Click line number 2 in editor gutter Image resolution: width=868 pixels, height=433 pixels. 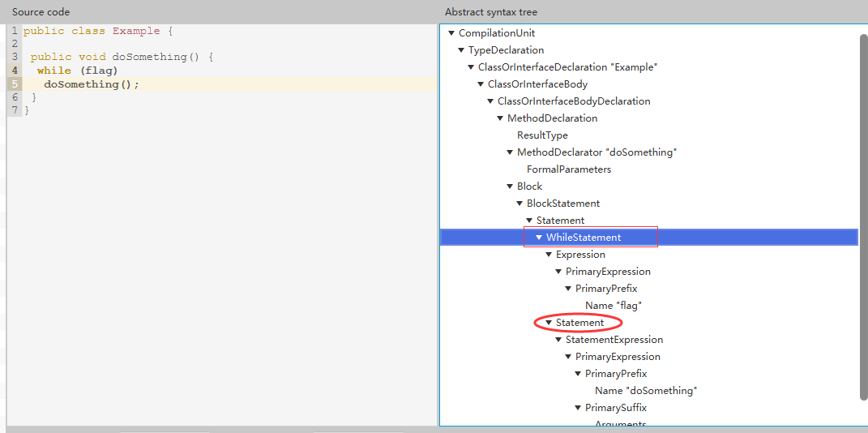[15, 44]
